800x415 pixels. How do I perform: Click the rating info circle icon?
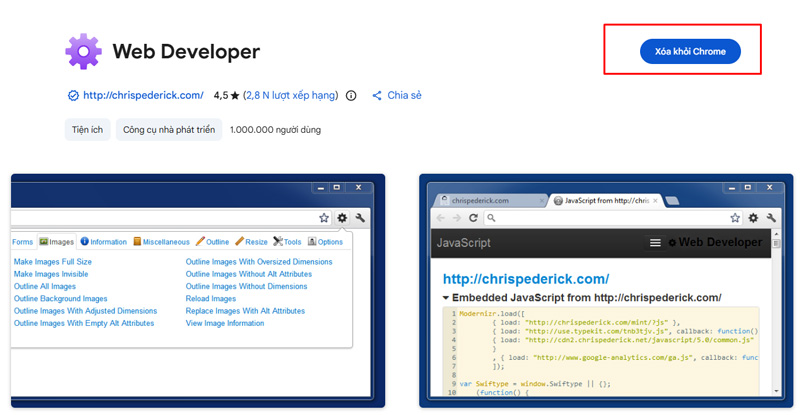351,96
